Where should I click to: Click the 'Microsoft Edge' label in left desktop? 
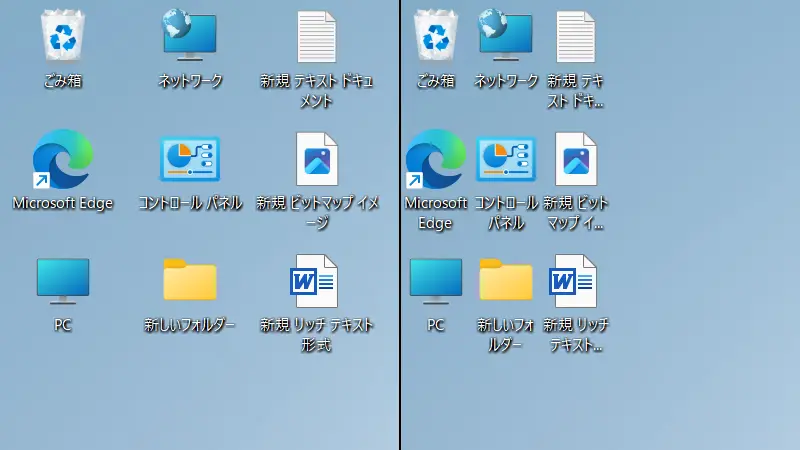point(63,203)
